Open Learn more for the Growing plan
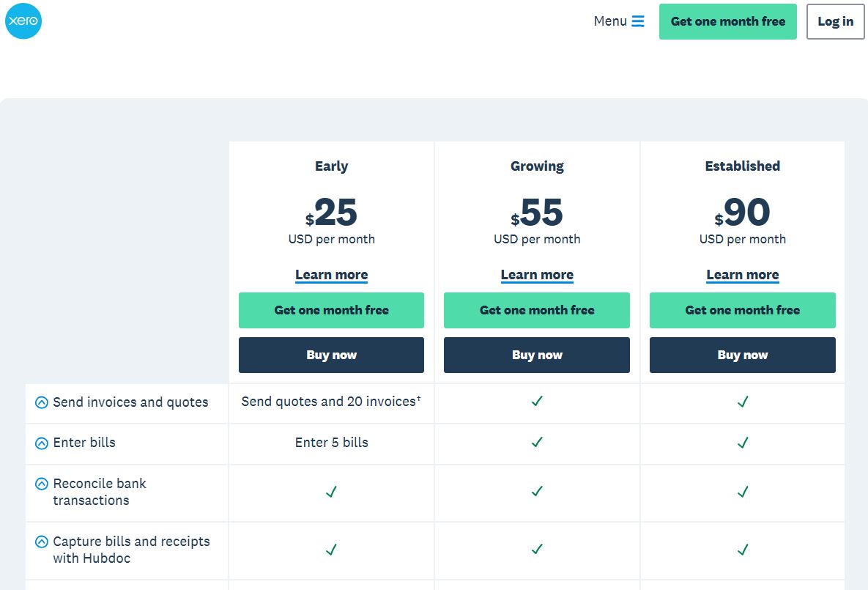 click(537, 274)
